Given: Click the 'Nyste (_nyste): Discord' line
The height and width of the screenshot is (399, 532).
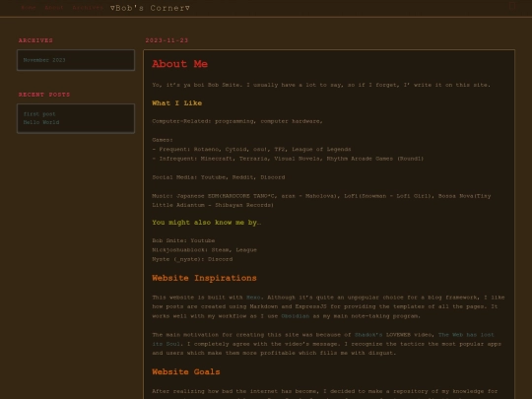Looking at the screenshot, I should tap(192, 259).
